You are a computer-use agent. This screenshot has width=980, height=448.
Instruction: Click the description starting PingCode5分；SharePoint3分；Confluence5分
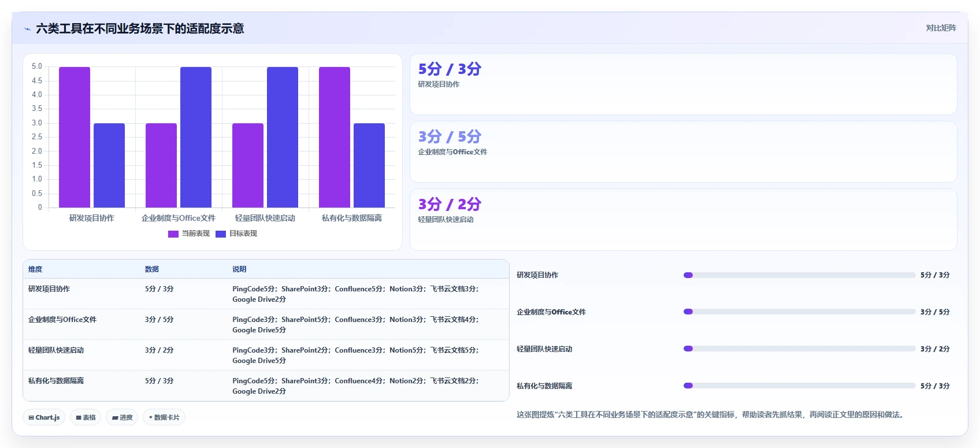point(356,294)
